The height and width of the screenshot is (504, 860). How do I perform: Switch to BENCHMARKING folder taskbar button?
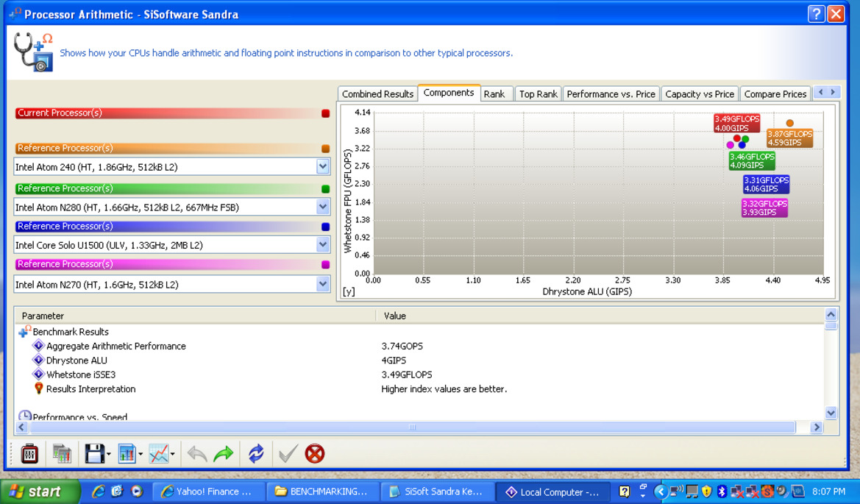(323, 491)
